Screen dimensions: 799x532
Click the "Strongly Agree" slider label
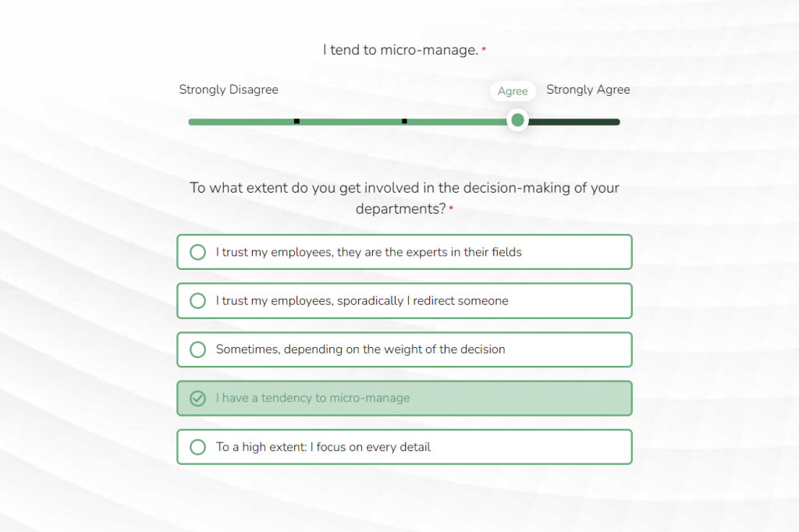coord(588,90)
